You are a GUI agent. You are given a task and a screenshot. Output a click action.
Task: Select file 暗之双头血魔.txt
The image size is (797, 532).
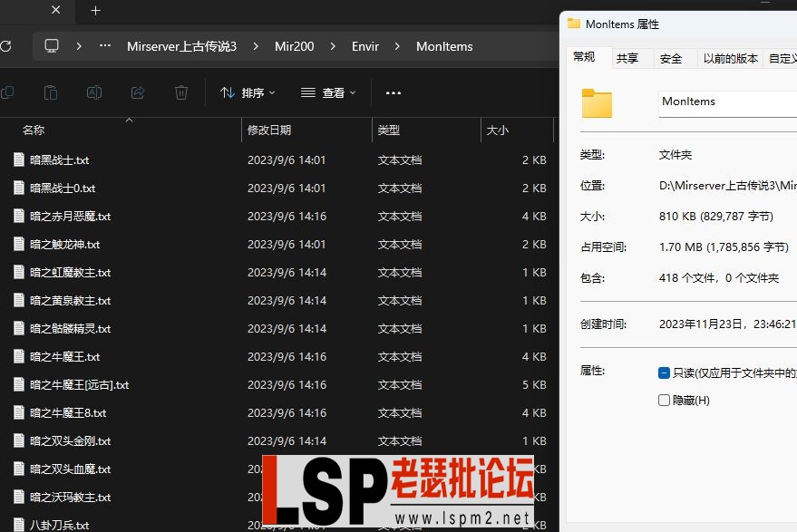[70, 469]
